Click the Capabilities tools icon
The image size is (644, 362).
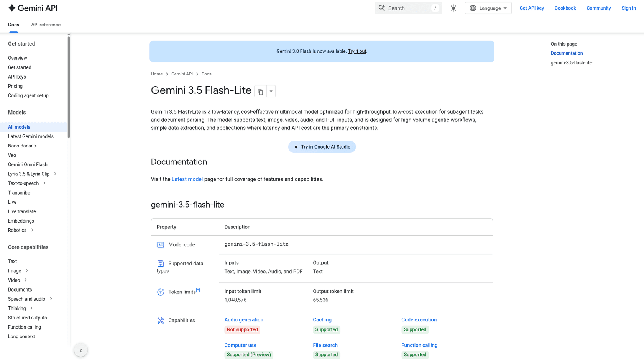(x=161, y=321)
